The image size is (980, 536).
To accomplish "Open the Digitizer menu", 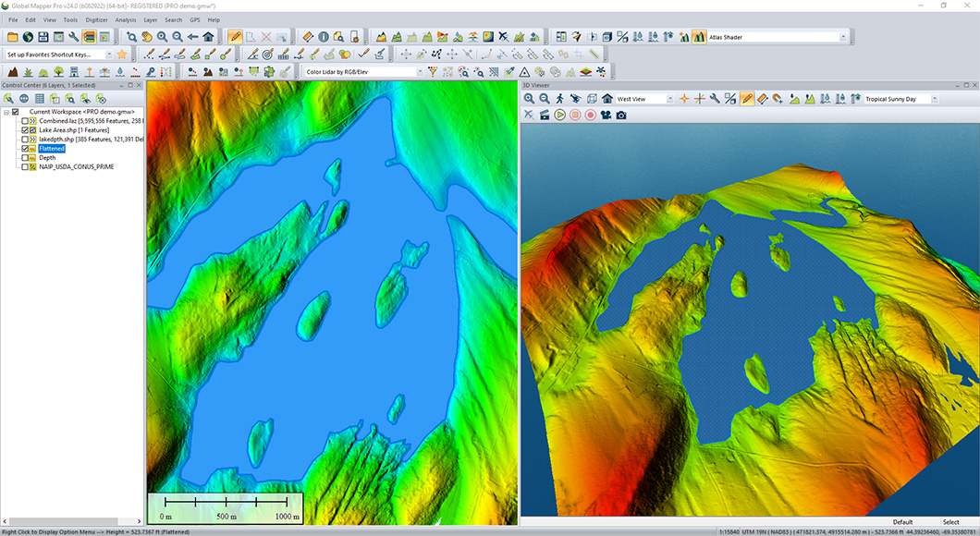I will [99, 18].
